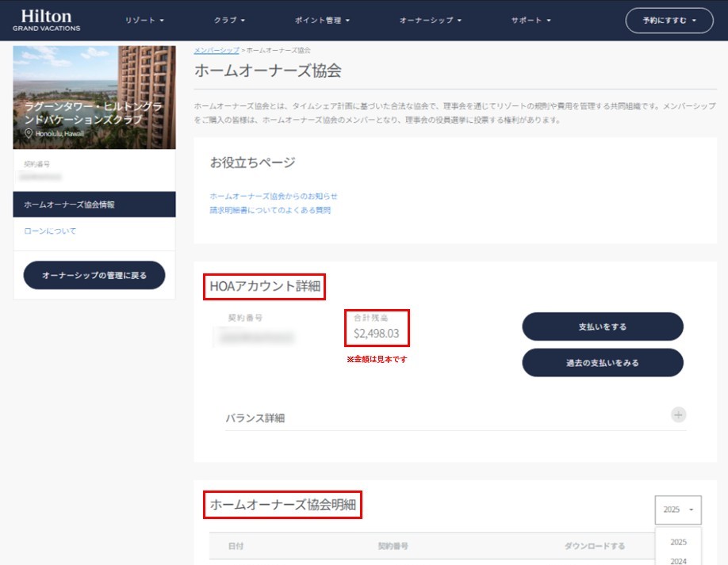Expand the ポイント管理 navigation dropdown

[x=320, y=20]
